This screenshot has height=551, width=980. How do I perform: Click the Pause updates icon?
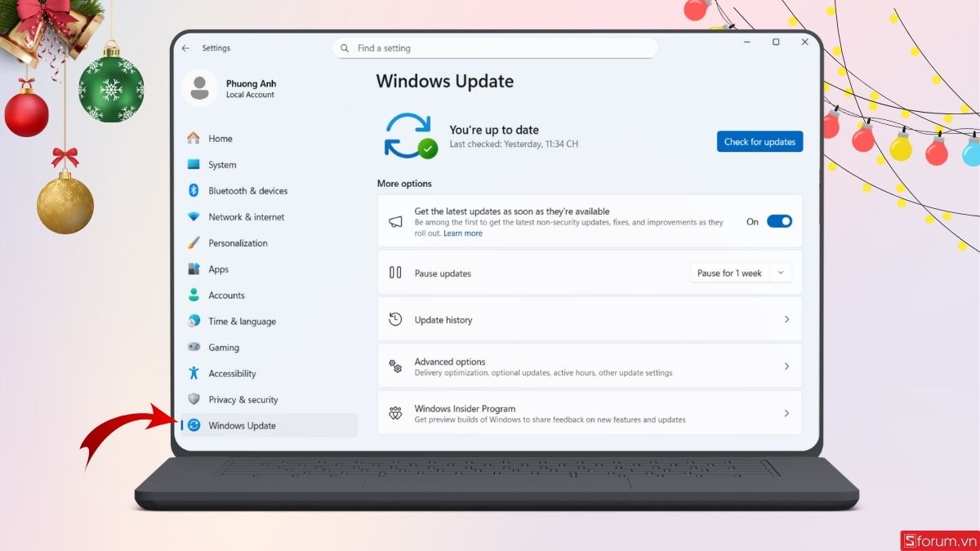point(395,273)
